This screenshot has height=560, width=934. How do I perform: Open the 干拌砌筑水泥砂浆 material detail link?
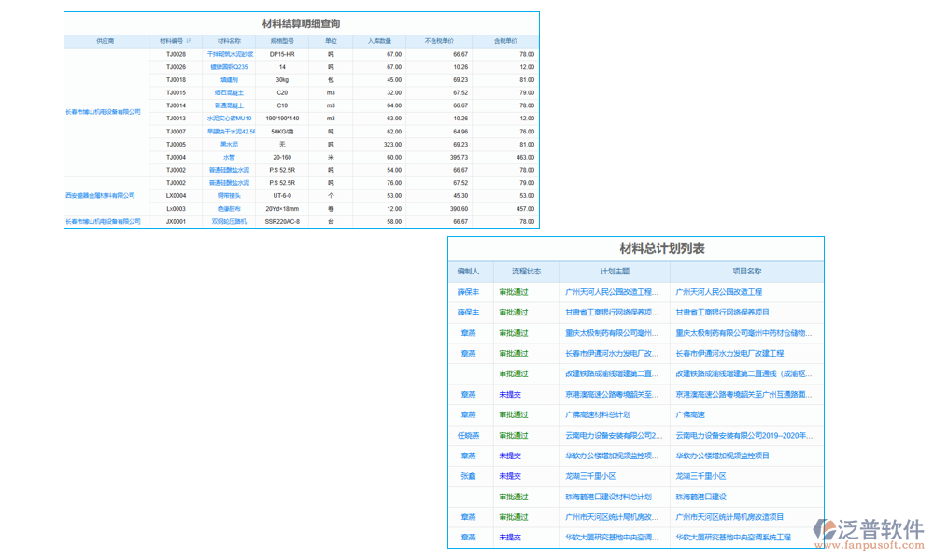click(x=230, y=54)
